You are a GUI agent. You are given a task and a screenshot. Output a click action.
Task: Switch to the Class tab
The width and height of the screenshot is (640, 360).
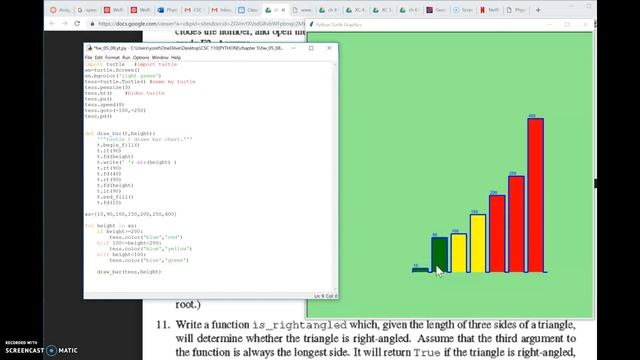[x=248, y=10]
